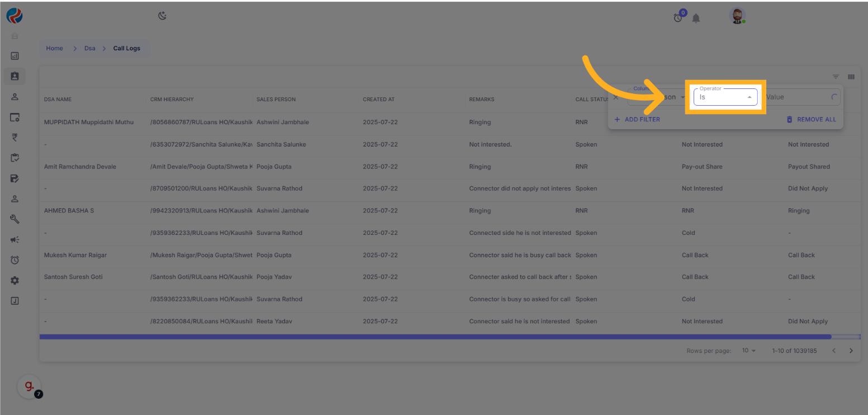Screen dimensions: 868x415
Task: Open the rupee payments sidebar icon
Action: [15, 138]
